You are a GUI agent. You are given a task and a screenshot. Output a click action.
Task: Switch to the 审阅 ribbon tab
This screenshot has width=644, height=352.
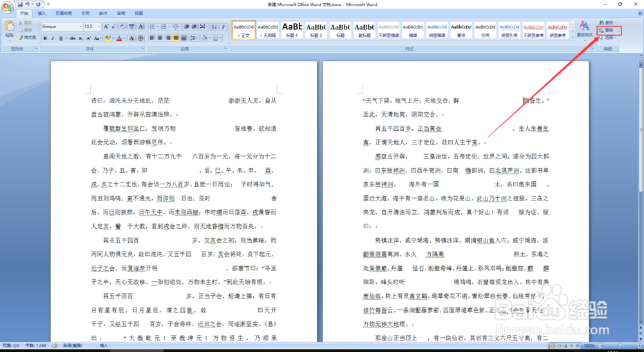(x=121, y=13)
